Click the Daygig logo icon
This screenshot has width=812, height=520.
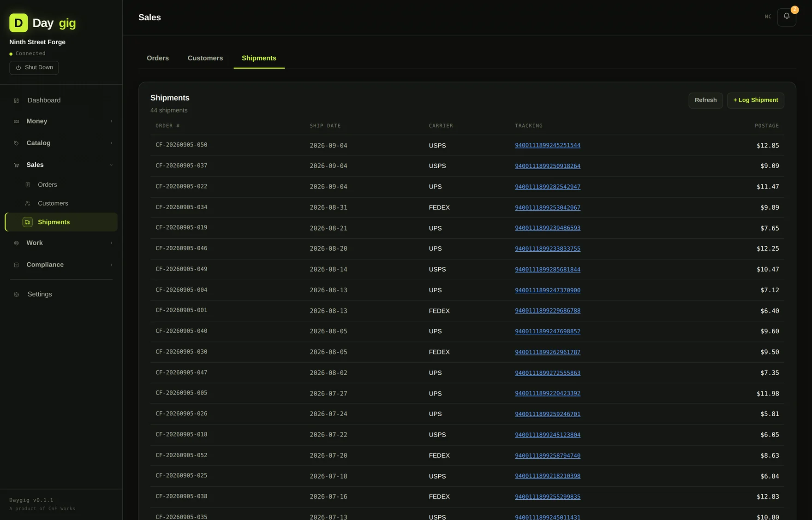[18, 23]
